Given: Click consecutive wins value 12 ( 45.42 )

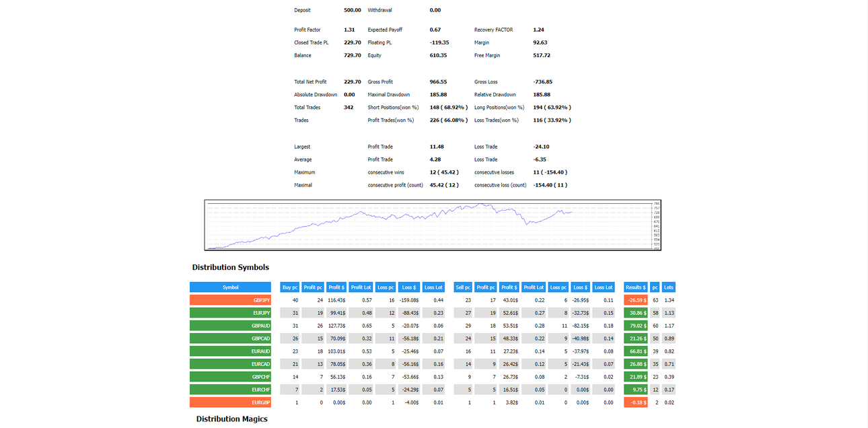Looking at the screenshot, I should [444, 172].
